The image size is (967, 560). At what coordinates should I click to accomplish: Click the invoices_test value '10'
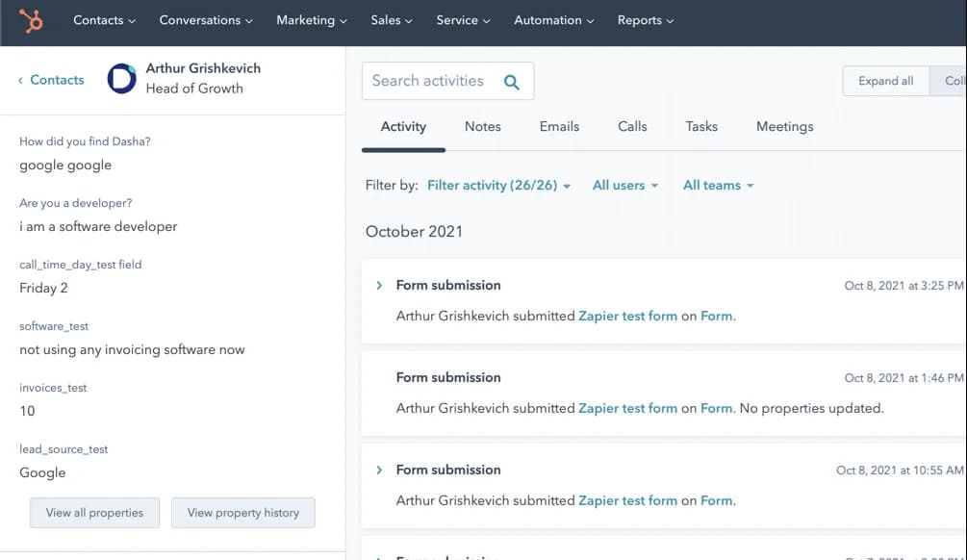tap(27, 411)
